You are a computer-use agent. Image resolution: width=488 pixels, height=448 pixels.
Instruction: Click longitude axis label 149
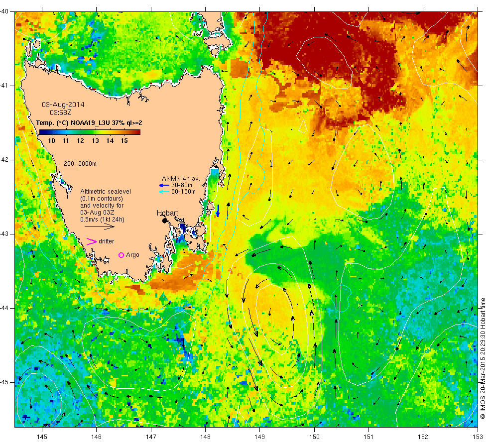pyautogui.click(x=260, y=437)
